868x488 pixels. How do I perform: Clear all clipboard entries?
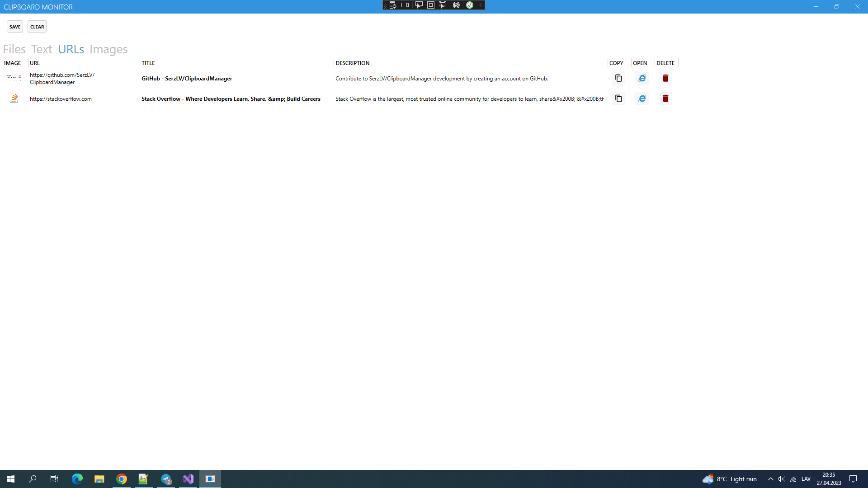pos(37,26)
